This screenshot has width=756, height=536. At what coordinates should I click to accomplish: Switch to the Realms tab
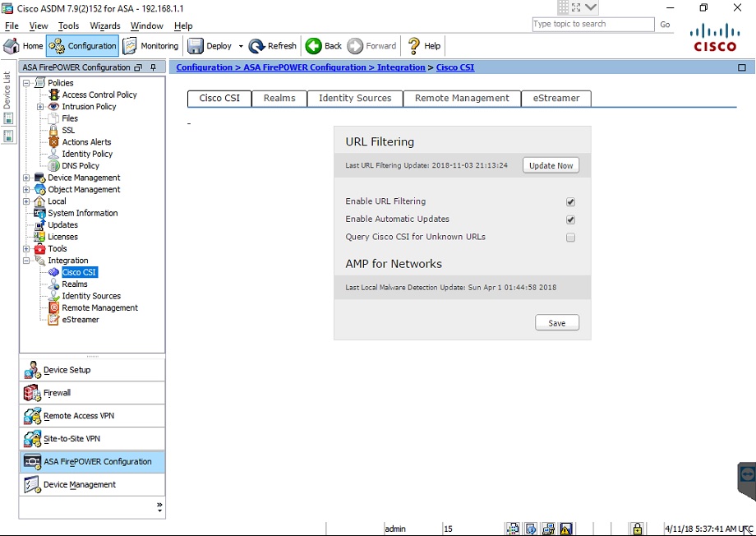click(279, 98)
